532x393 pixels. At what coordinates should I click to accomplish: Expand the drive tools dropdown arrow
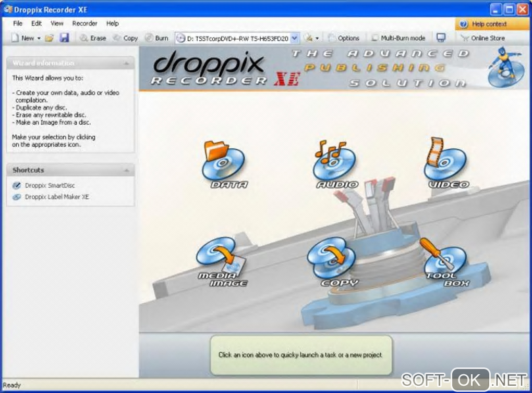coord(317,38)
